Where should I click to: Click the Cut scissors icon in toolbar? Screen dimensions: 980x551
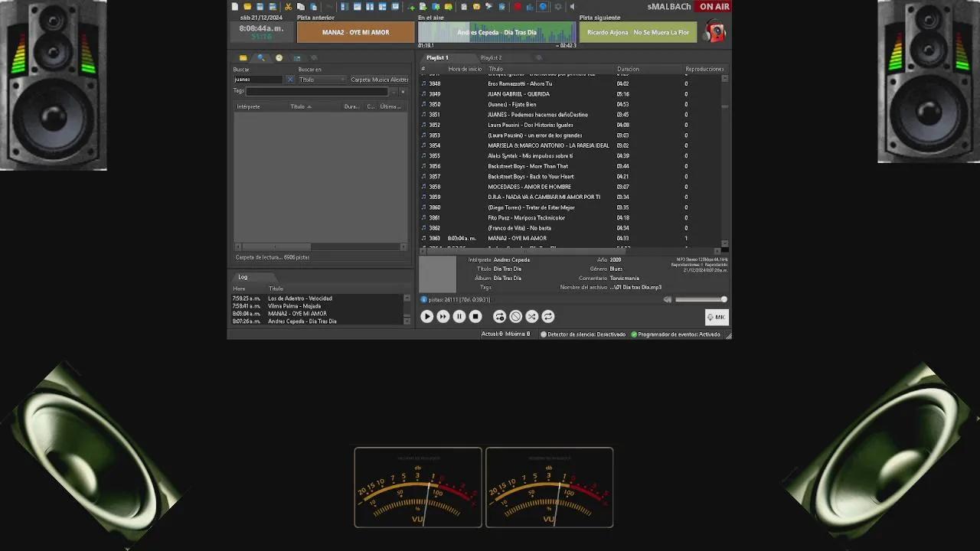288,6
